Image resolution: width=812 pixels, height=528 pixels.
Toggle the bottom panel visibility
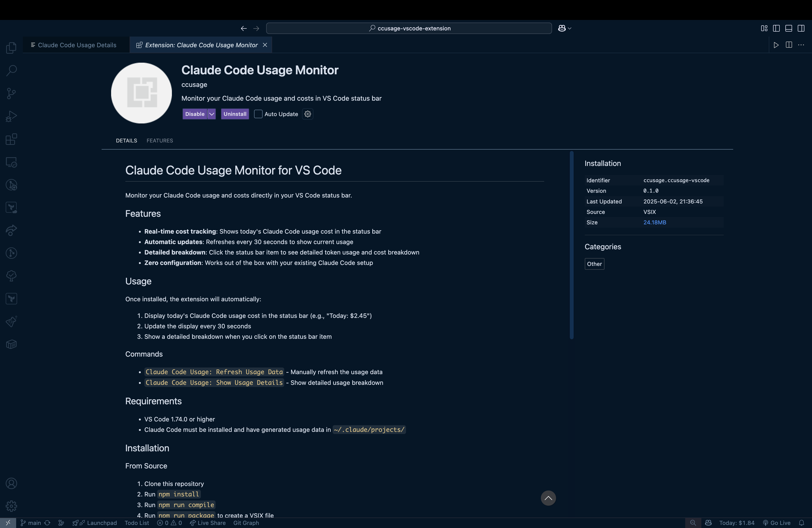click(788, 28)
